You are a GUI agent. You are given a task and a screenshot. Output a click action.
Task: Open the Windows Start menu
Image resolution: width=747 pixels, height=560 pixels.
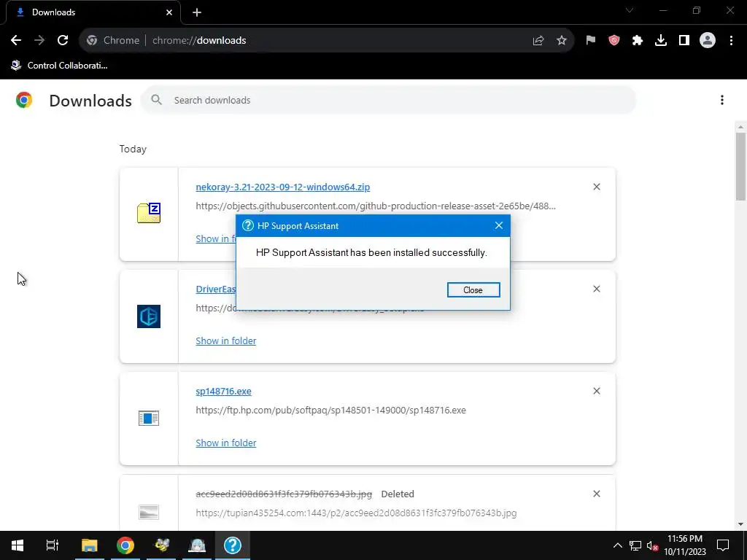[x=18, y=545]
